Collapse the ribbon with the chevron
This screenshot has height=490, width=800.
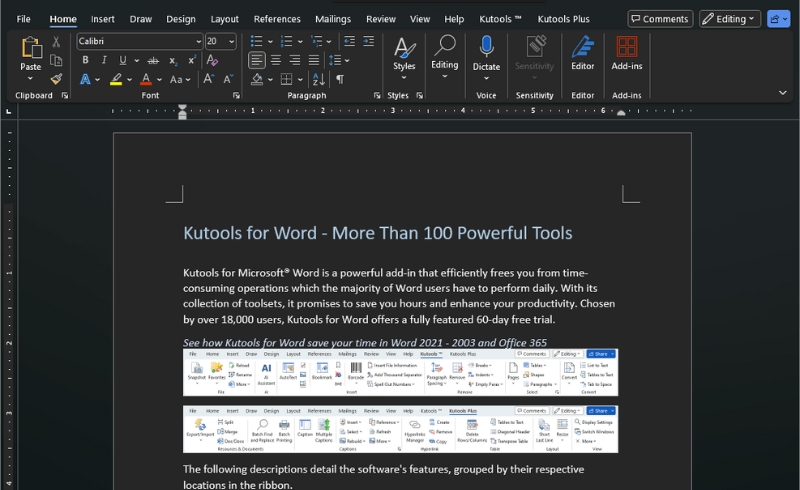click(783, 92)
